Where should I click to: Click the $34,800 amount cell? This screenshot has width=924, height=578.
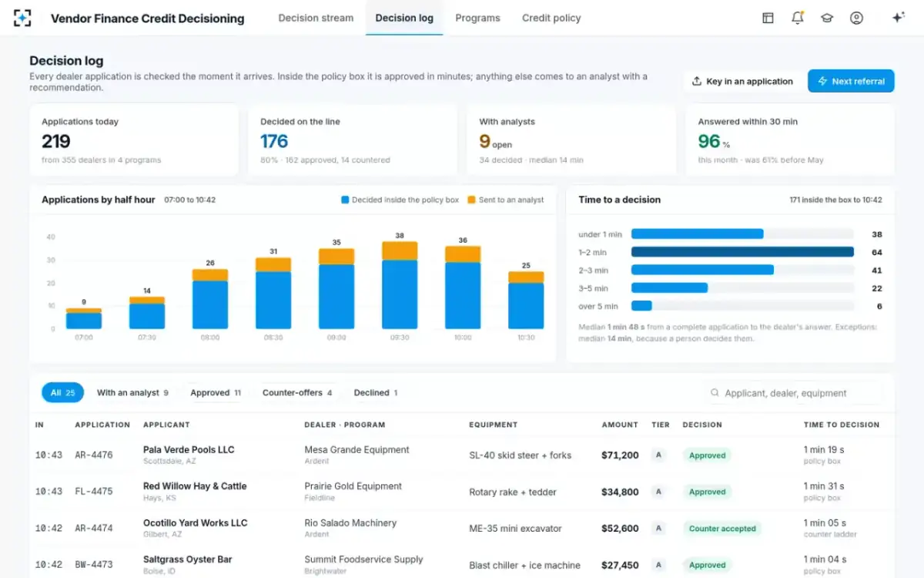(x=620, y=492)
